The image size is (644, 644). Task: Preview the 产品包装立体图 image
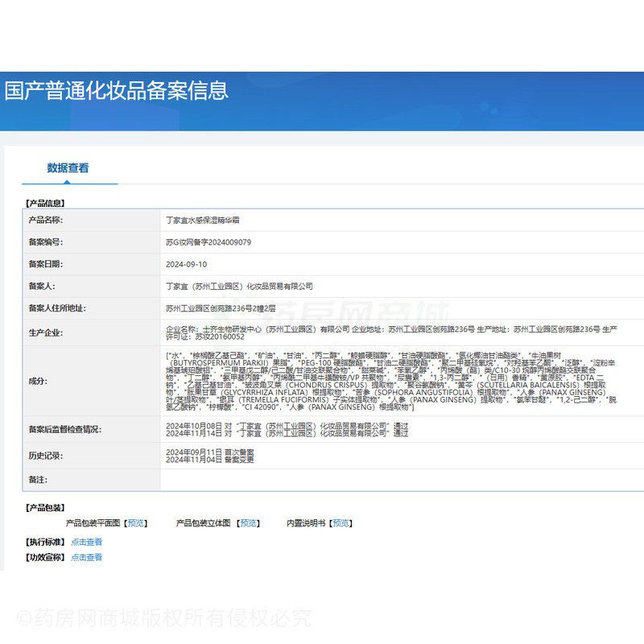point(248,522)
